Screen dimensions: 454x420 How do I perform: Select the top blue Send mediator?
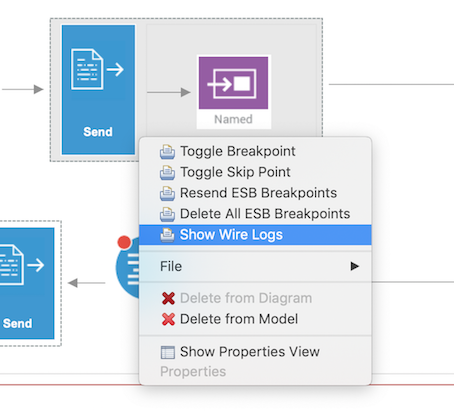tap(98, 90)
